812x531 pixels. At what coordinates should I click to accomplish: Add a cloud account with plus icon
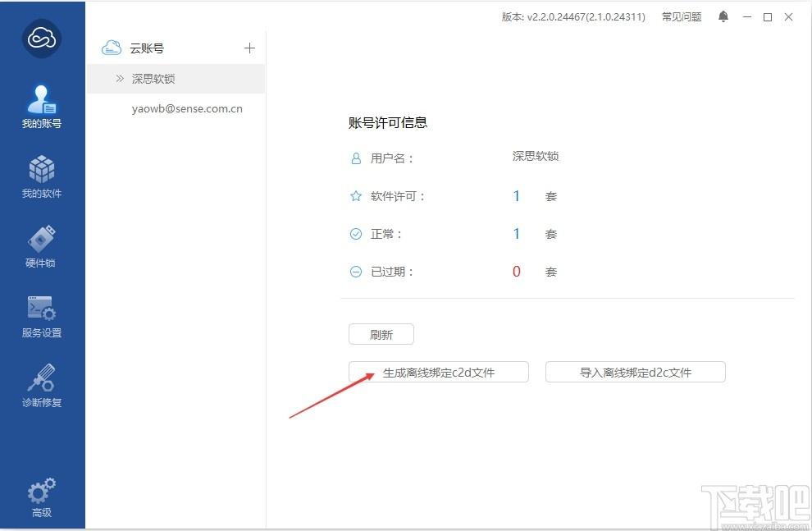(250, 48)
